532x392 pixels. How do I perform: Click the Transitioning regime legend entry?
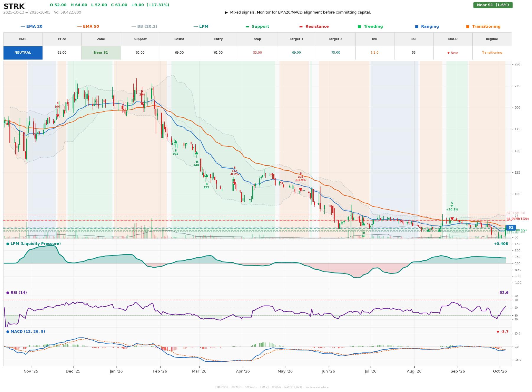[x=483, y=27]
